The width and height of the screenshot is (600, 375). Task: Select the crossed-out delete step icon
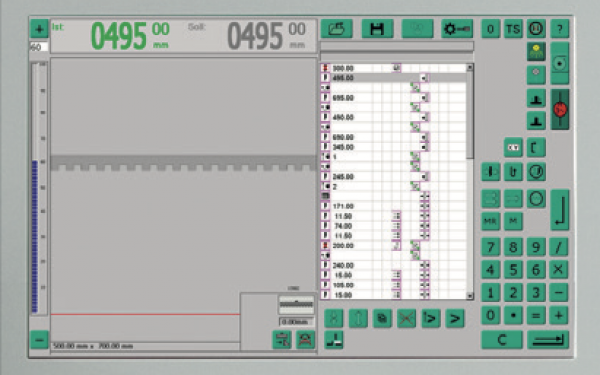pyautogui.click(x=406, y=318)
